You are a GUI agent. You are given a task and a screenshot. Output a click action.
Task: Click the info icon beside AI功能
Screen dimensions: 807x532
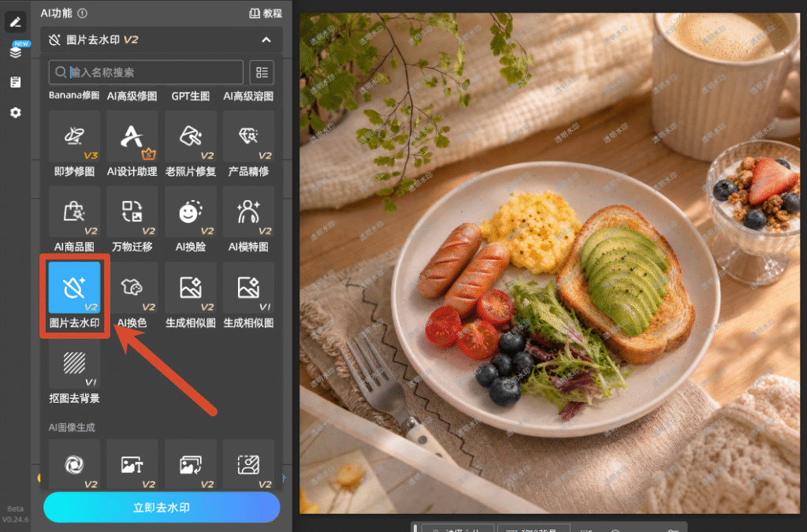[82, 13]
